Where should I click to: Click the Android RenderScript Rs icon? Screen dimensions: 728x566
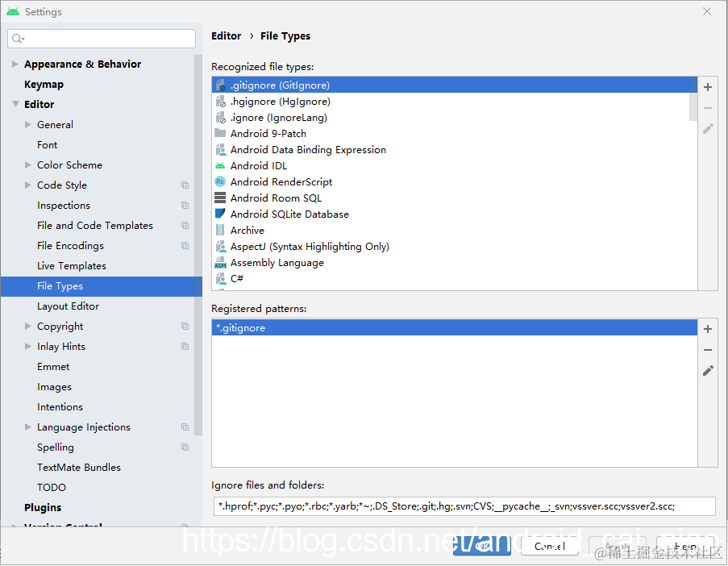click(x=220, y=181)
